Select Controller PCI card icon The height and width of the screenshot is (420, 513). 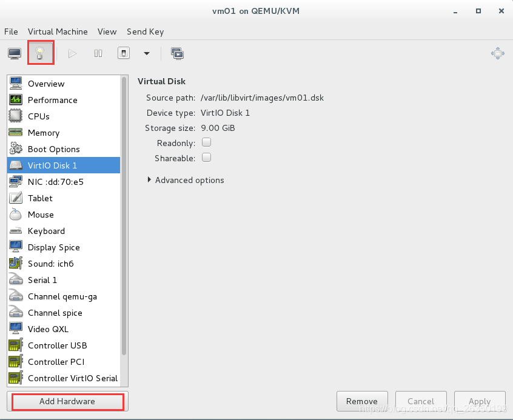[16, 361]
